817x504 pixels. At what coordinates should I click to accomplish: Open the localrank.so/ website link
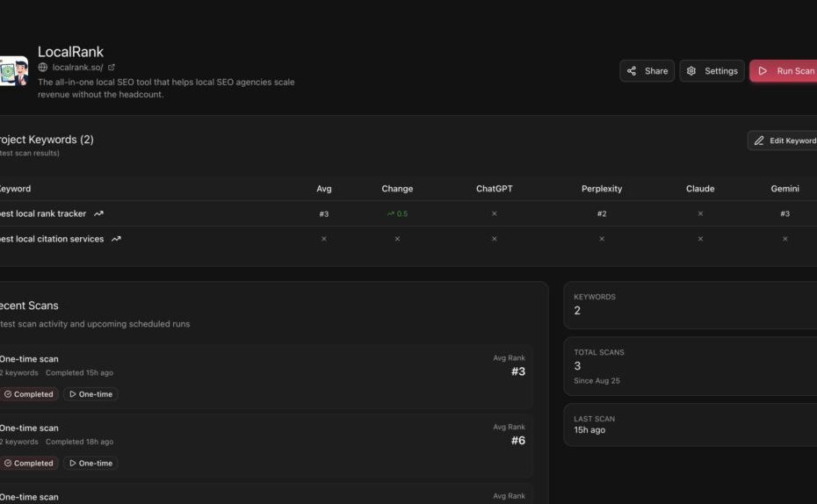[77, 67]
